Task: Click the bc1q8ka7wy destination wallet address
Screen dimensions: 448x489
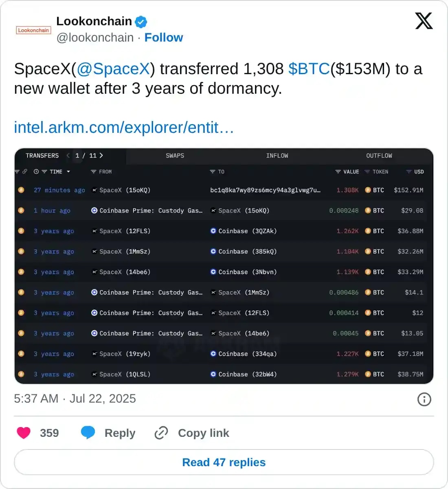Action: click(265, 190)
